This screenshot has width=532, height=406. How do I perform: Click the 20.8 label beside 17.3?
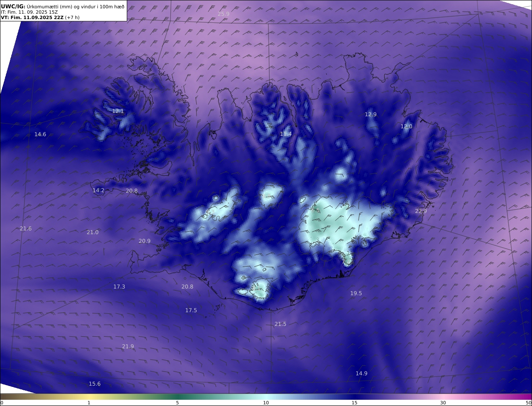(x=187, y=286)
